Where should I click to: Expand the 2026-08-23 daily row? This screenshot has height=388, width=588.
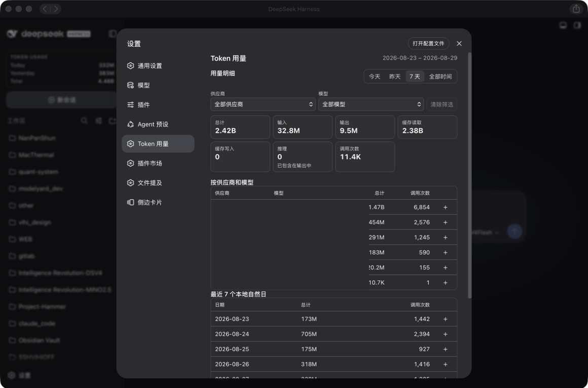tap(446, 319)
